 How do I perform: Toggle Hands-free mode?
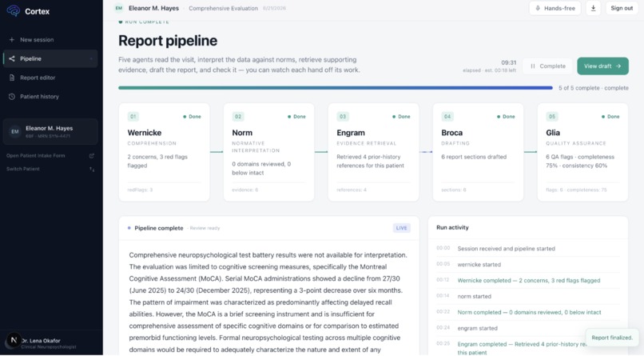coord(555,8)
